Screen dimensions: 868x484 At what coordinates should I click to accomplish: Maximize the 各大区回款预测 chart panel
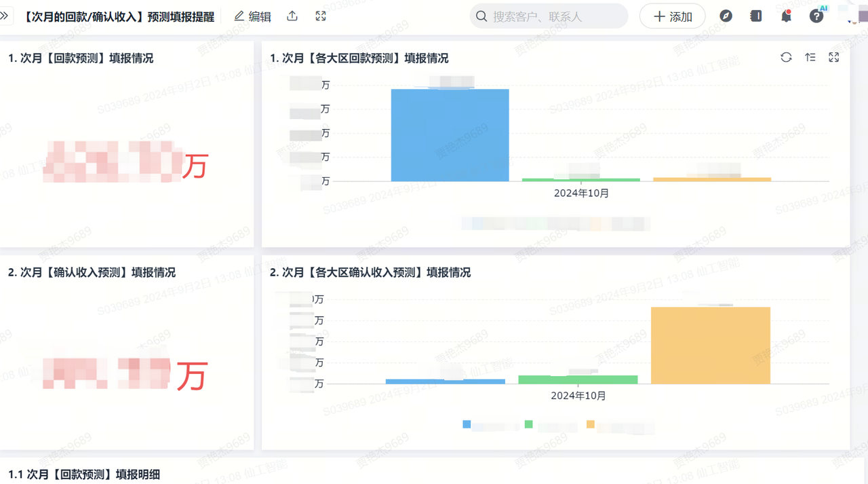click(x=834, y=58)
